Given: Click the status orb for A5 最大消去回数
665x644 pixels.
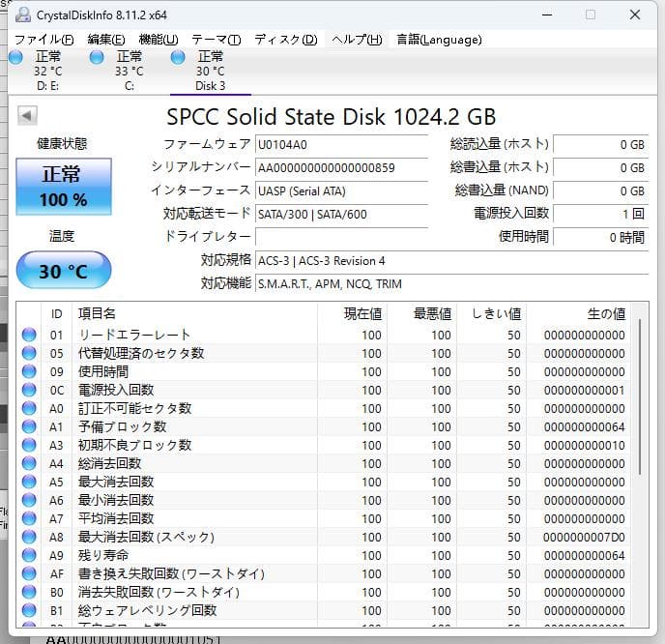Looking at the screenshot, I should pyautogui.click(x=29, y=482).
